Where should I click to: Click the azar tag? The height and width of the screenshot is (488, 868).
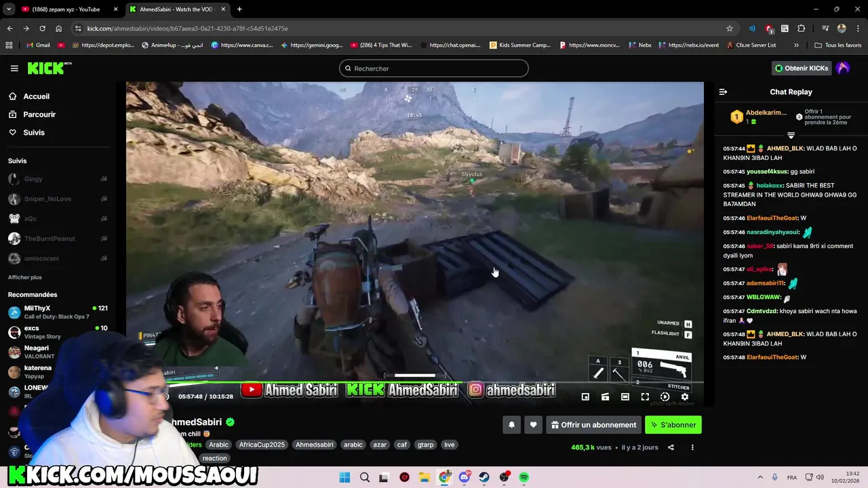tap(380, 445)
